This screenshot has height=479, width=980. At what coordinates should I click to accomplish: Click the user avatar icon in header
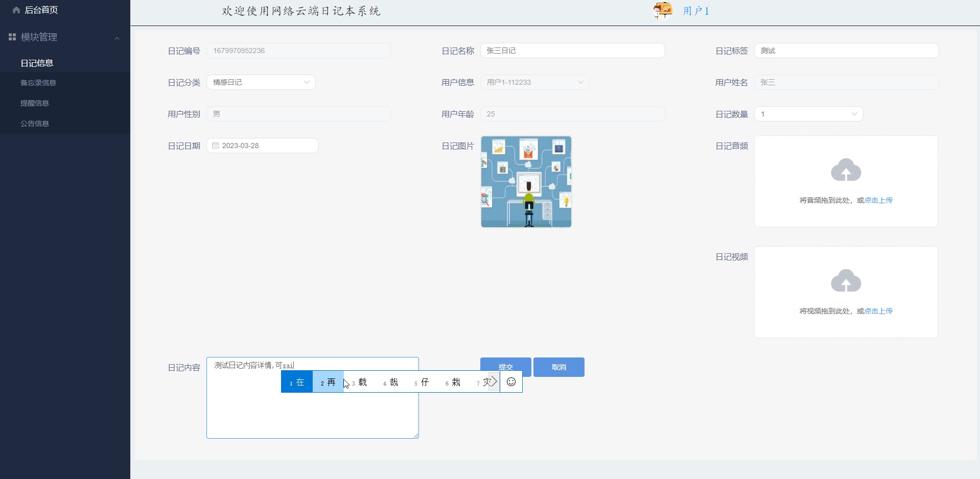click(663, 11)
